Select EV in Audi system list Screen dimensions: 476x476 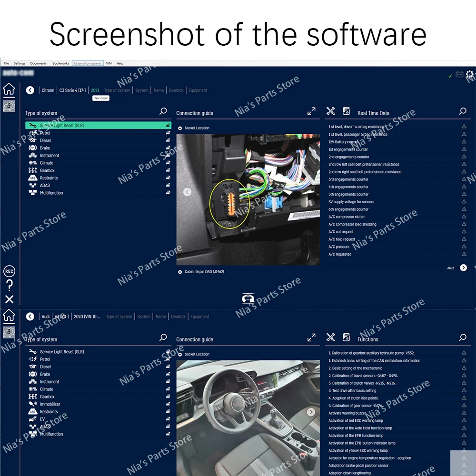[99, 419]
